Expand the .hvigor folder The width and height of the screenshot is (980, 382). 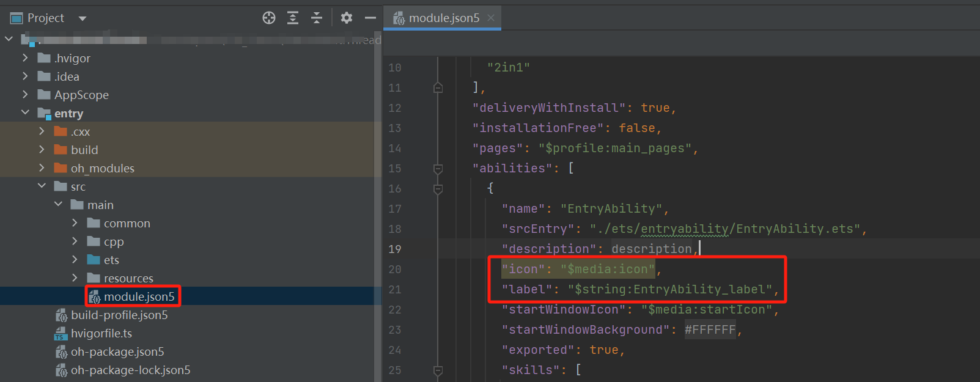[x=25, y=58]
